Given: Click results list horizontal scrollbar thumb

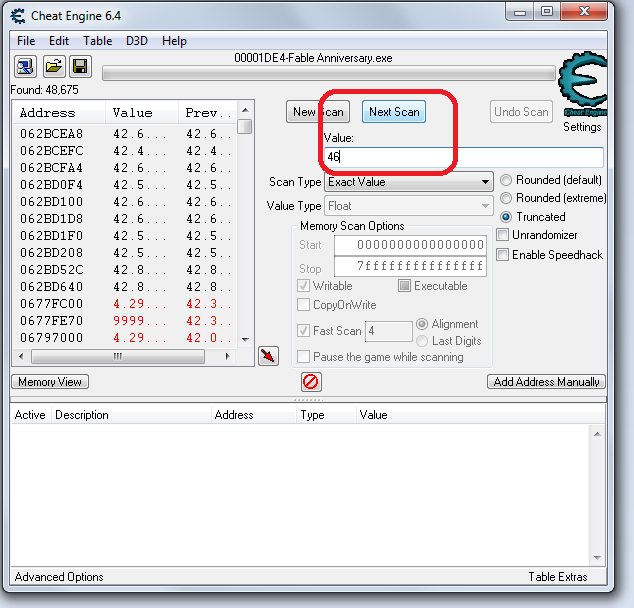Looking at the screenshot, I should coord(118,357).
